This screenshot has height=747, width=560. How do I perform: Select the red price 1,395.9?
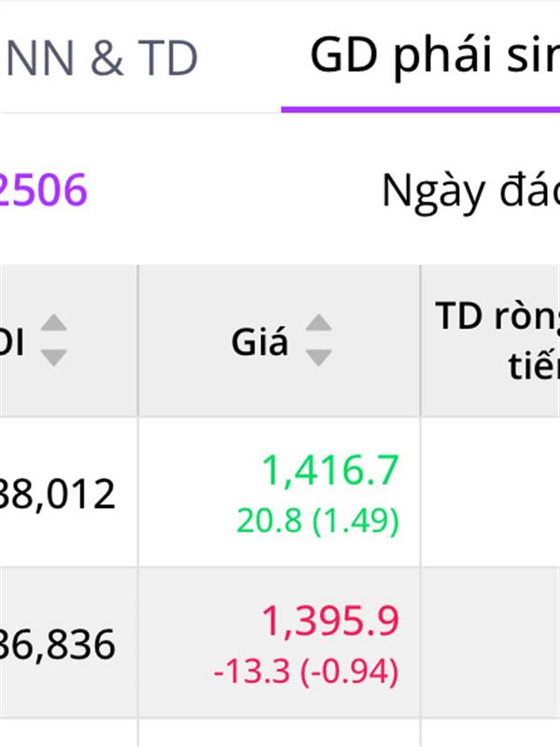click(x=330, y=621)
